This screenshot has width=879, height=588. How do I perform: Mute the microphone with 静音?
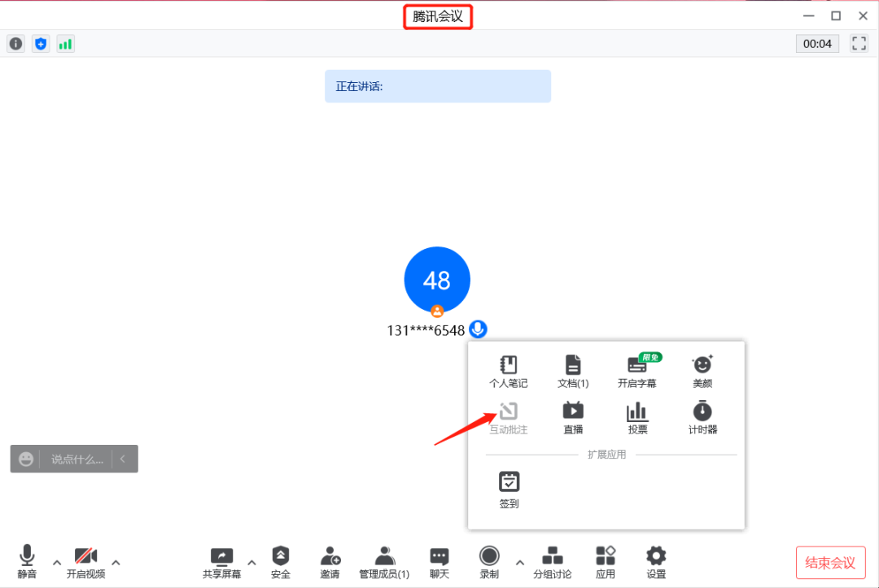click(27, 562)
